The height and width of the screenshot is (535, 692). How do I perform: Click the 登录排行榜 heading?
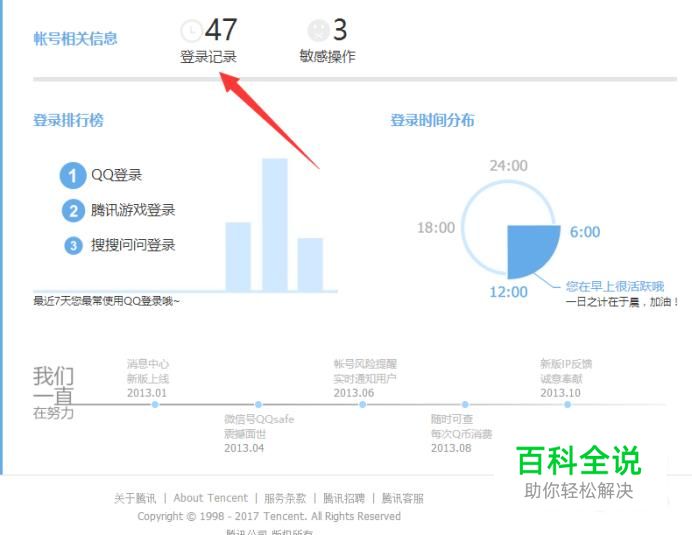click(x=68, y=120)
